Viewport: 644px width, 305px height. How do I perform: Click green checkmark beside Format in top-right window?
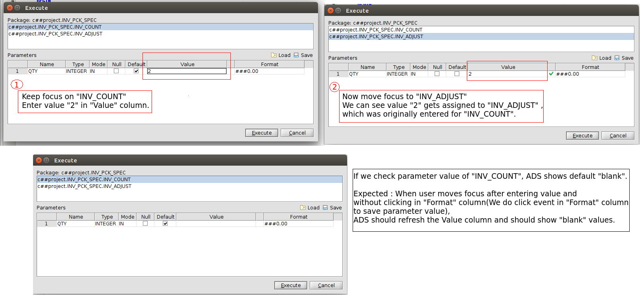click(x=551, y=74)
